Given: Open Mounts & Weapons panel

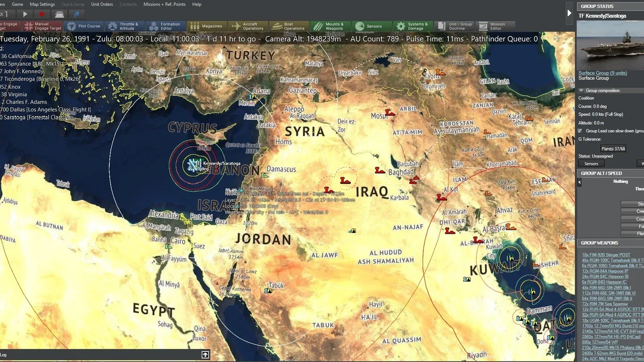Looking at the screenshot, I should click(329, 26).
